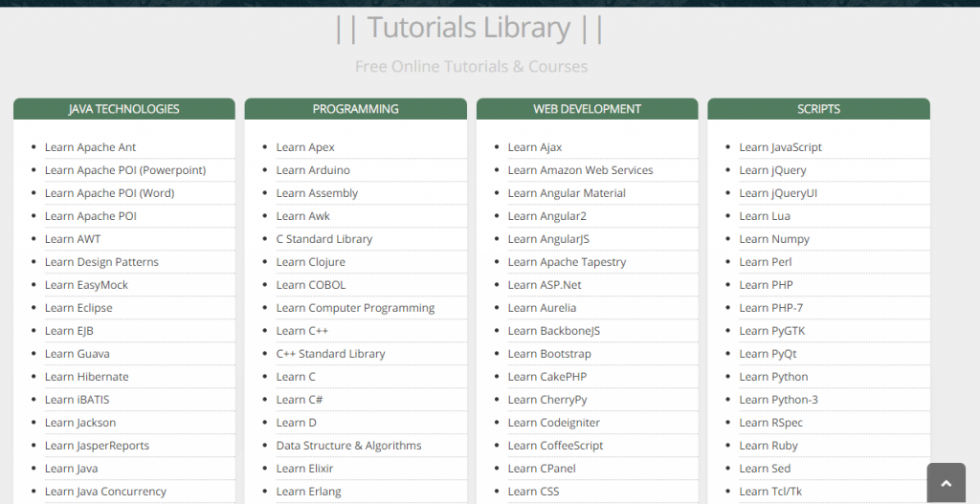Click the Web Development category header
This screenshot has height=504, width=980.
pyautogui.click(x=587, y=109)
